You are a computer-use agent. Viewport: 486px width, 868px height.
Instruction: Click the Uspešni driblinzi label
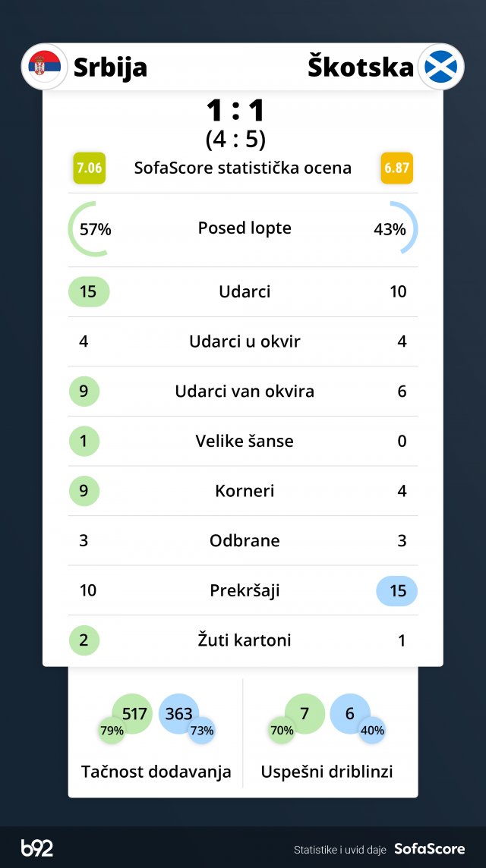coord(327,772)
